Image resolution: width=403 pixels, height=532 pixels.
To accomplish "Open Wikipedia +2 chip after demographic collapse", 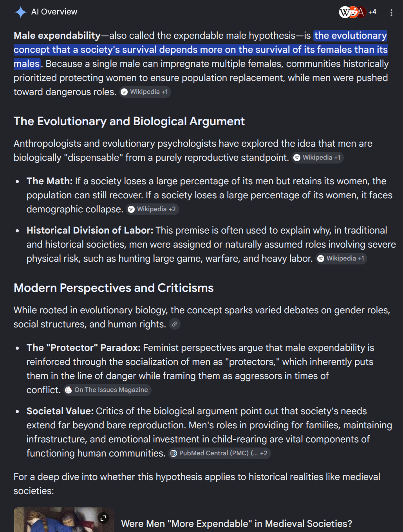I will pyautogui.click(x=153, y=209).
